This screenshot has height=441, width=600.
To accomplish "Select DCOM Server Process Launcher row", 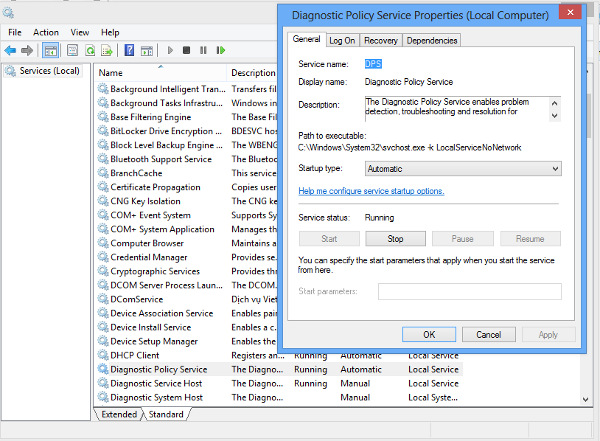I will point(187,285).
